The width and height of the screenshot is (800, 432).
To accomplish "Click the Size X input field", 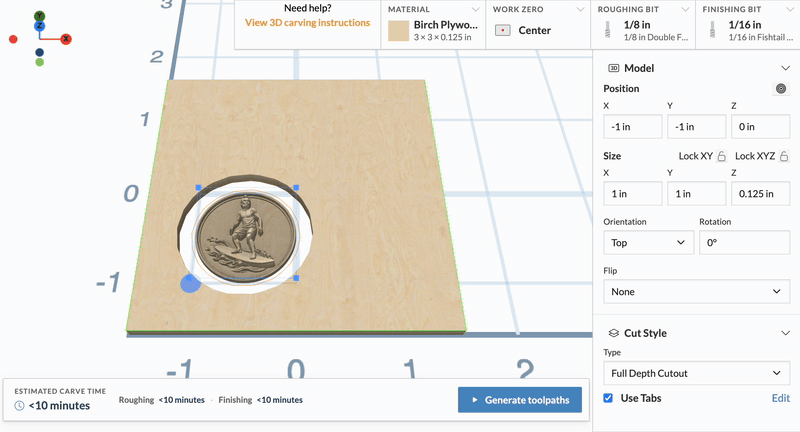I will coord(633,194).
